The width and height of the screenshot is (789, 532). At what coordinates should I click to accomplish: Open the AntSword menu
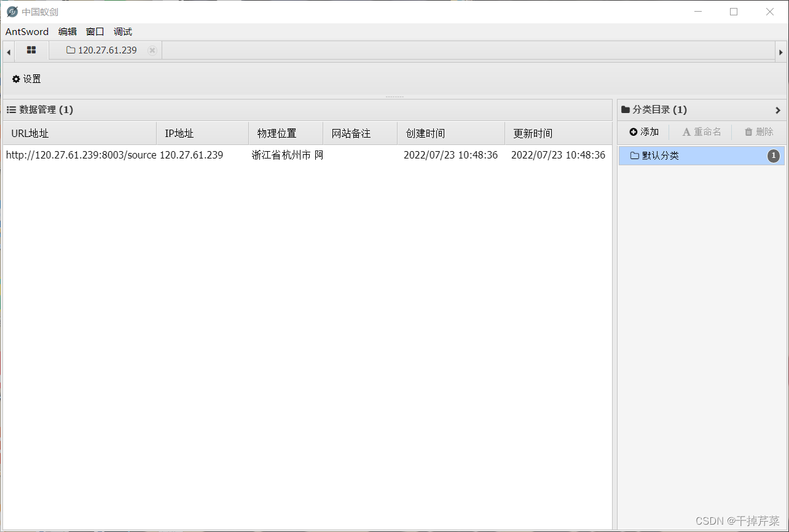coord(27,31)
